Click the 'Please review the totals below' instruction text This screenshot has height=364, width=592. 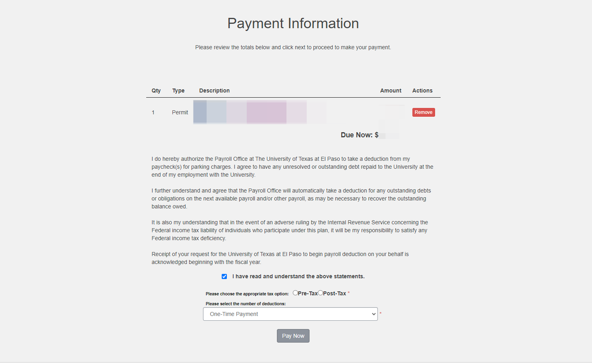coord(293,47)
